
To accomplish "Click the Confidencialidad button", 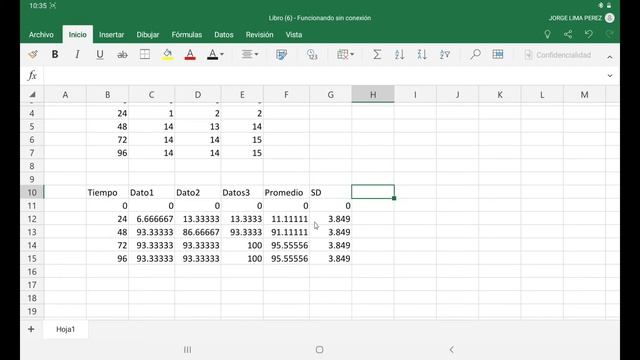I will 558,55.
